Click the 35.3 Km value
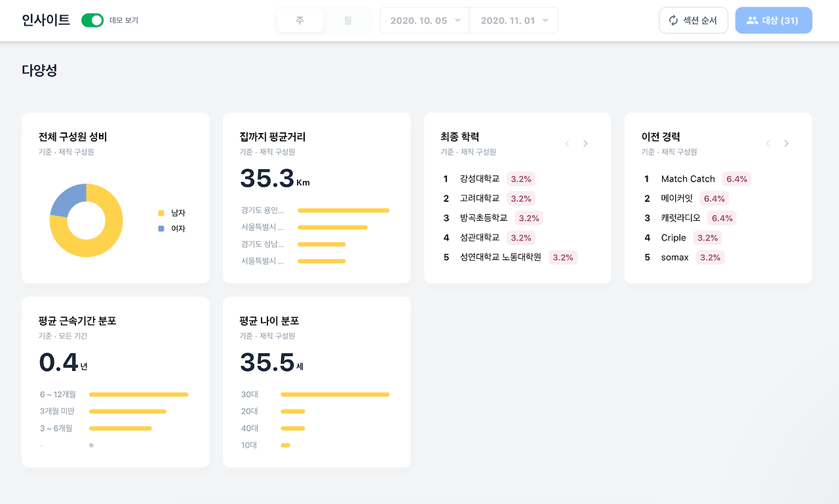The height and width of the screenshot is (504, 839). pos(275,178)
